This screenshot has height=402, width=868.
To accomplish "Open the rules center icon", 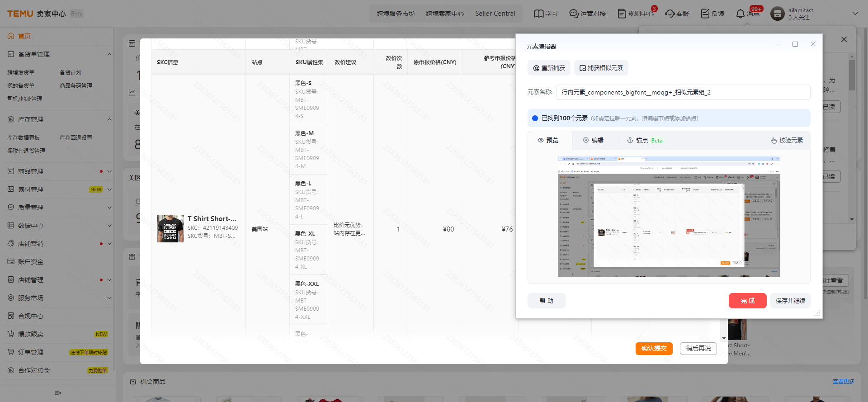I will point(622,14).
